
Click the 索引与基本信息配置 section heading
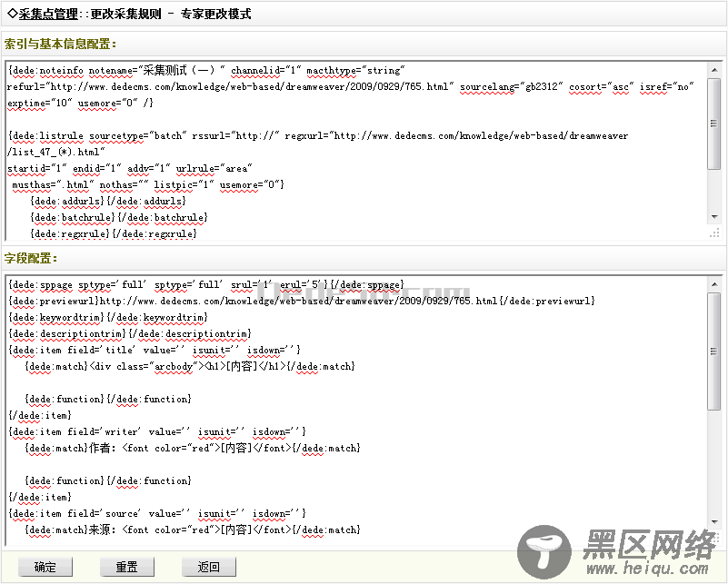(60, 44)
